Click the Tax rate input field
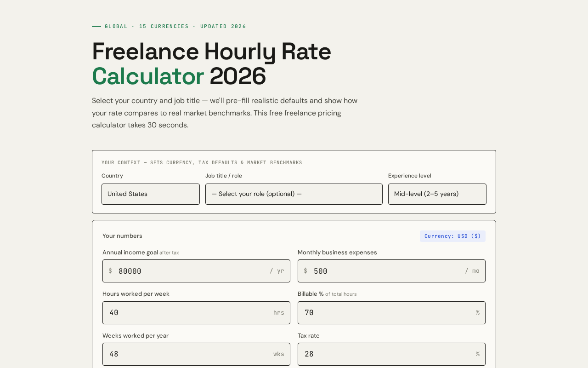The image size is (588, 368). click(x=391, y=354)
